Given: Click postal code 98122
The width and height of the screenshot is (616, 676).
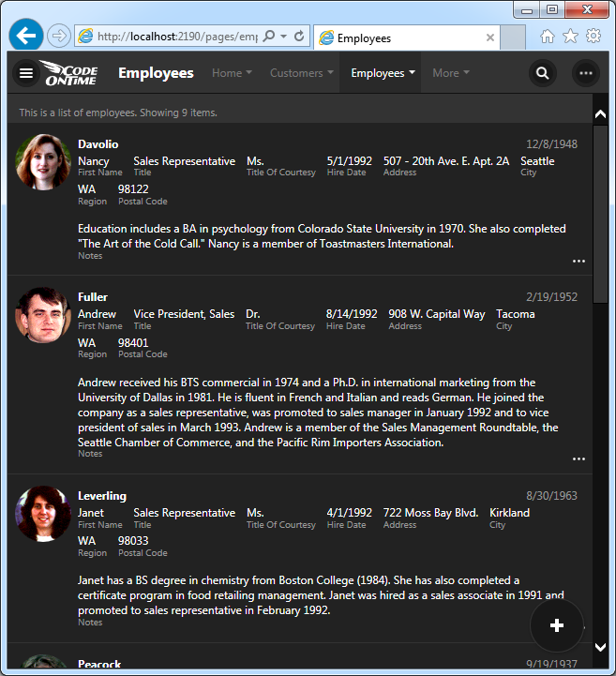Looking at the screenshot, I should coord(133,189).
